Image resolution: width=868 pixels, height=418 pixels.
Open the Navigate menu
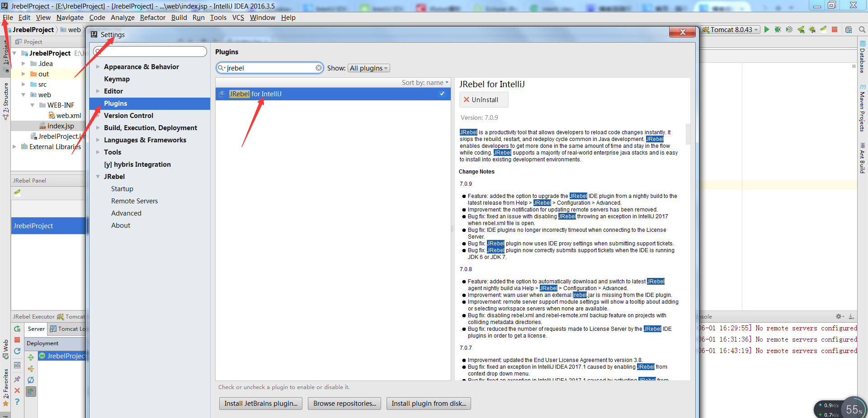[x=70, y=18]
